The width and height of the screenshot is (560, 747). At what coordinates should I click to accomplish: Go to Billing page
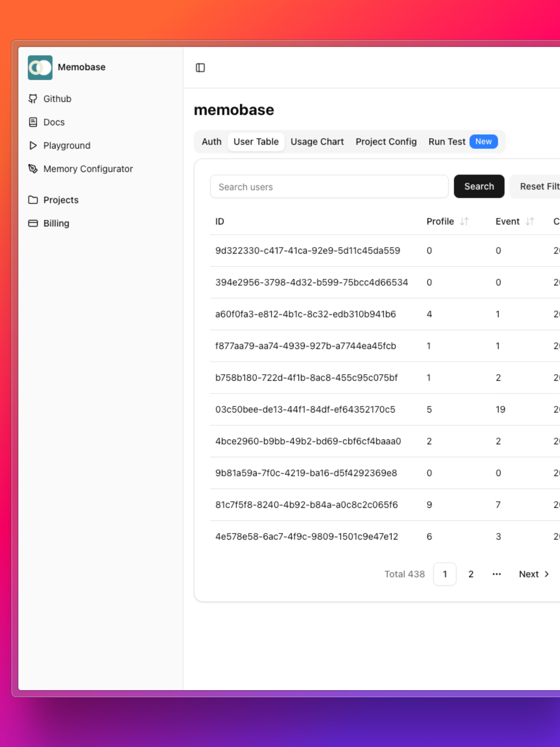pyautogui.click(x=56, y=223)
